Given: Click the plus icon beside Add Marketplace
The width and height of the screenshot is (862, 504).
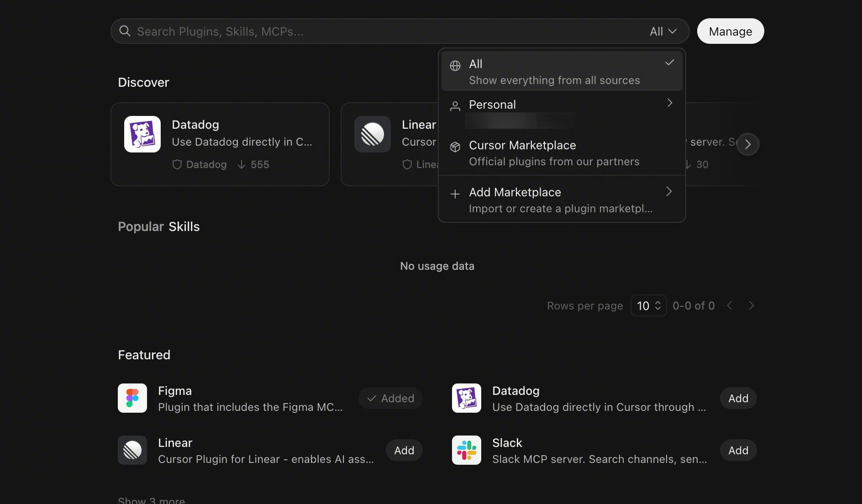Looking at the screenshot, I should coord(455,194).
